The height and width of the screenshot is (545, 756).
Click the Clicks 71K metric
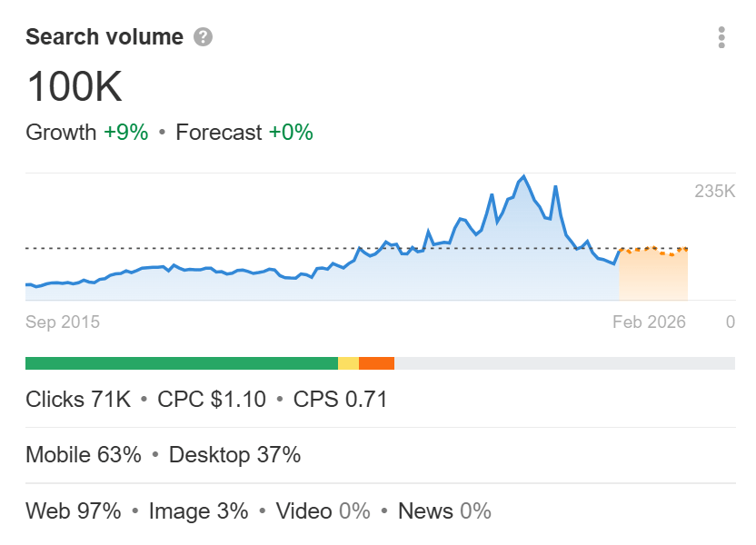pyautogui.click(x=78, y=400)
